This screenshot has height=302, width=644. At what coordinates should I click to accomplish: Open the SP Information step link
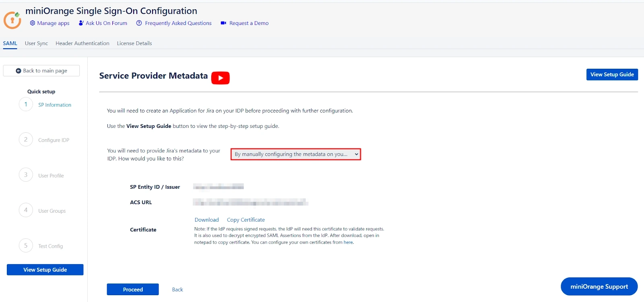tap(55, 105)
